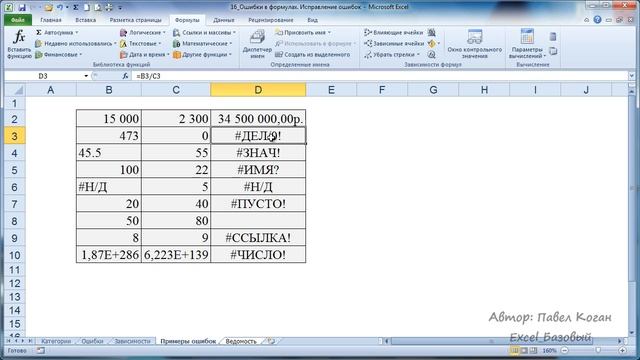This screenshot has width=640, height=360.
Task: Click the Calculate Now icon
Action: [553, 37]
